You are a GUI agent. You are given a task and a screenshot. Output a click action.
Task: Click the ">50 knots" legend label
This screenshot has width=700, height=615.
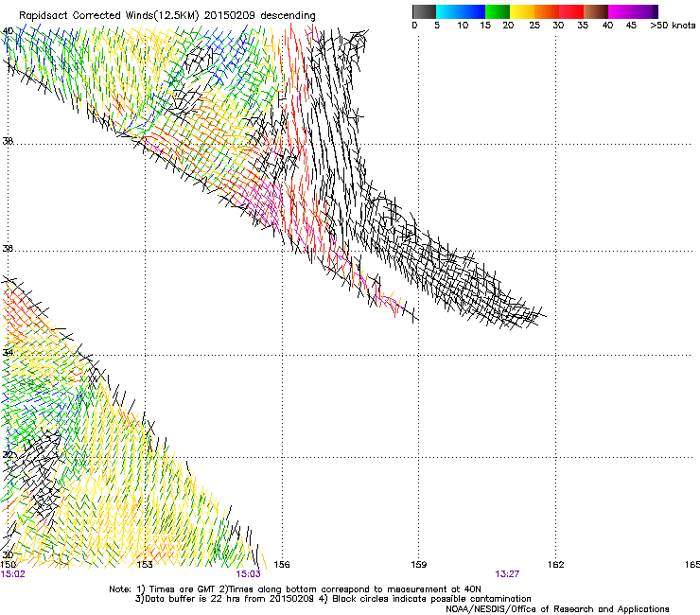[x=673, y=26]
